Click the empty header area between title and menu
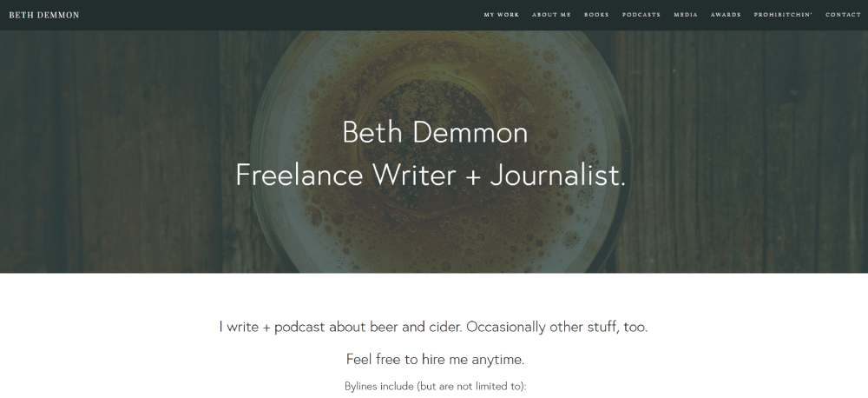The width and height of the screenshot is (868, 398). (x=278, y=15)
